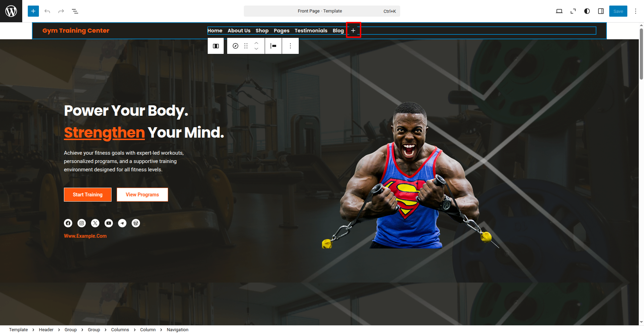This screenshot has width=644, height=334.
Task: Click the Facebook social icon
Action: point(68,223)
